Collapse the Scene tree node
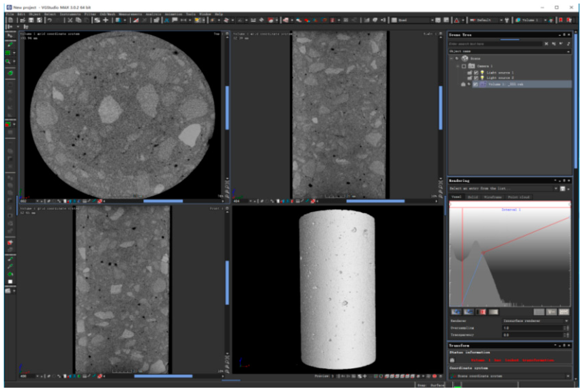This screenshot has width=584, height=392. (x=451, y=58)
